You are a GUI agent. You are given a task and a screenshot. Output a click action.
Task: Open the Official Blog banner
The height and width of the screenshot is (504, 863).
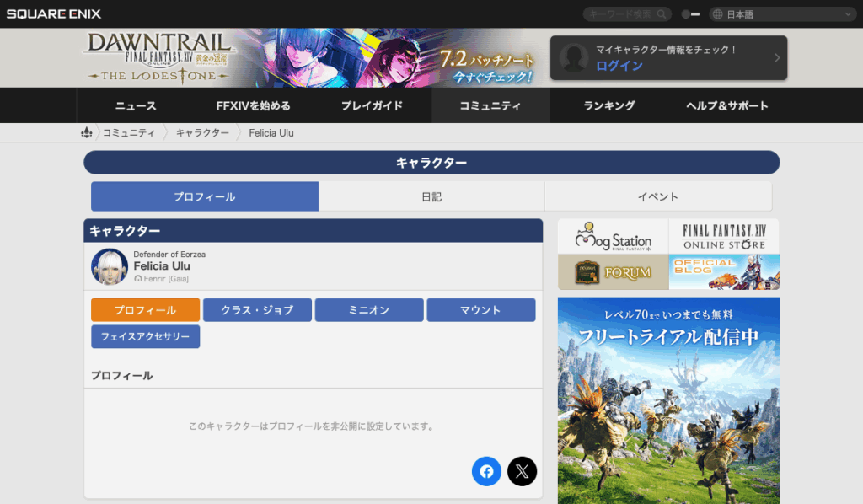click(724, 272)
